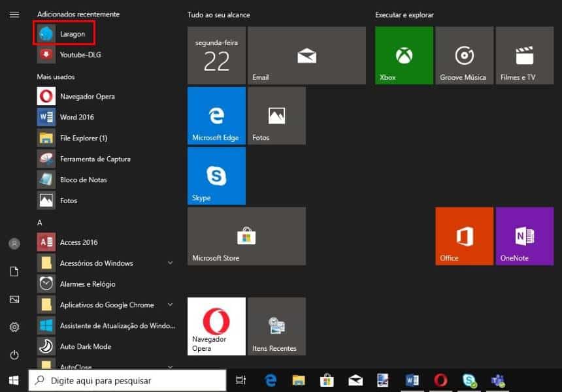Expand the AutoClose folder chevron
562x392 pixels.
[x=171, y=367]
